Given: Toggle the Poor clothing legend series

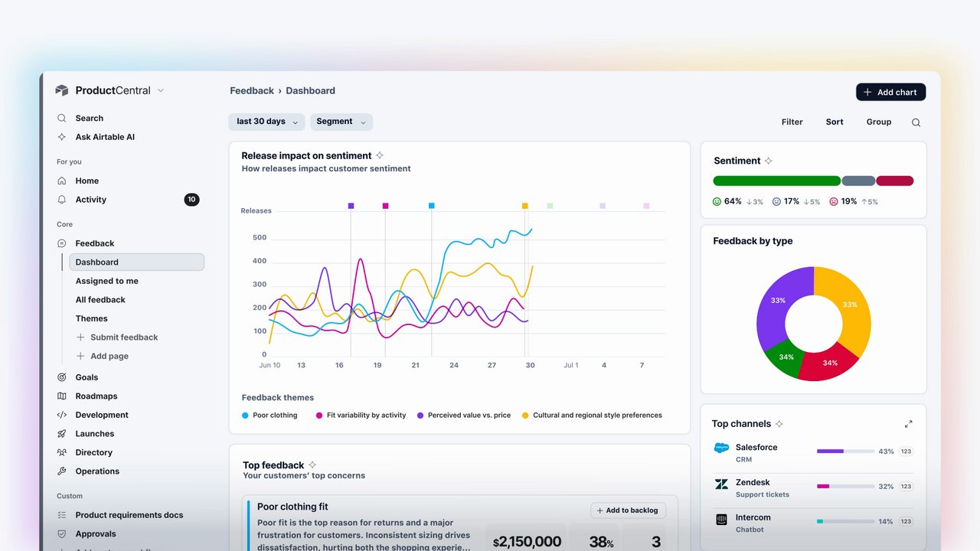Looking at the screenshot, I should [269, 416].
